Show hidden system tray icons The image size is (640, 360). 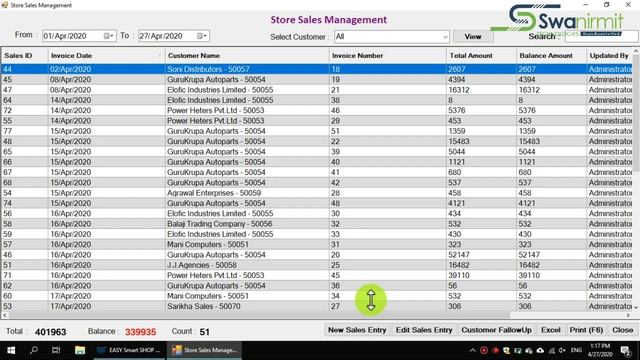(472, 350)
